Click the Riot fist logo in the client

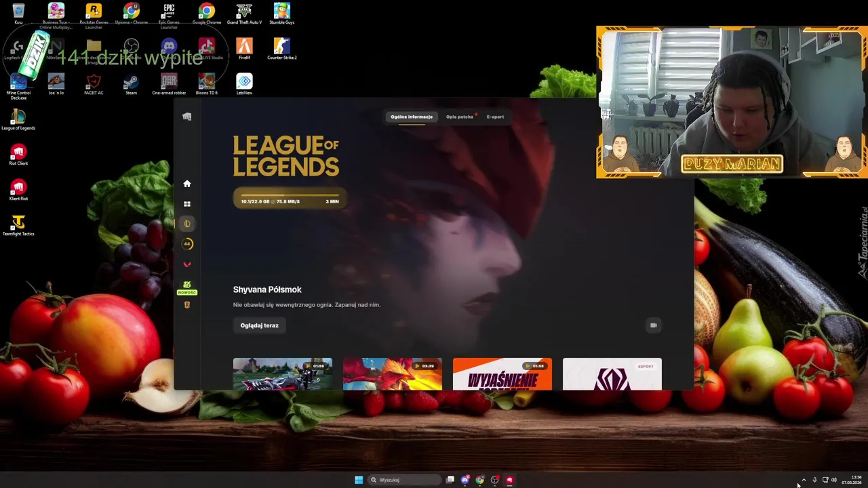click(187, 117)
